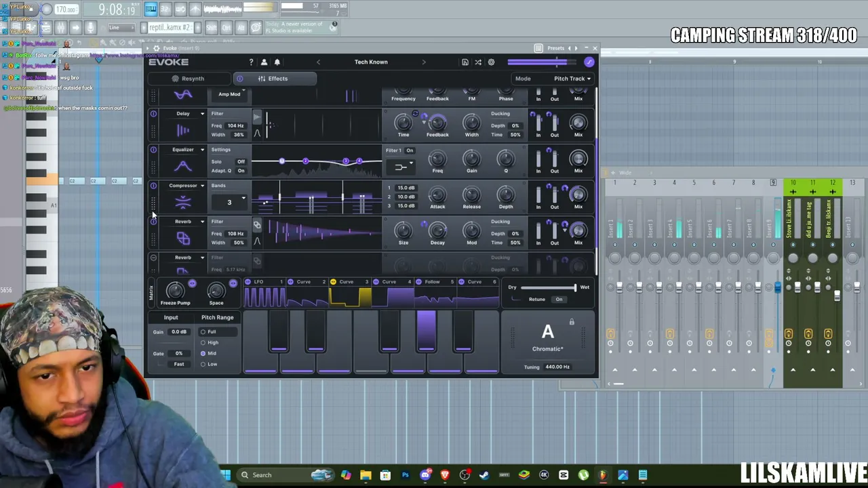Image resolution: width=868 pixels, height=488 pixels.
Task: Toggle Equalizer Solo Off switch
Action: (x=241, y=162)
